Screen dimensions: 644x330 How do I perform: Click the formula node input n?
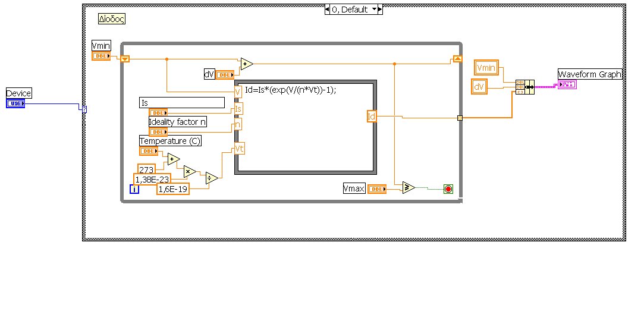(238, 124)
